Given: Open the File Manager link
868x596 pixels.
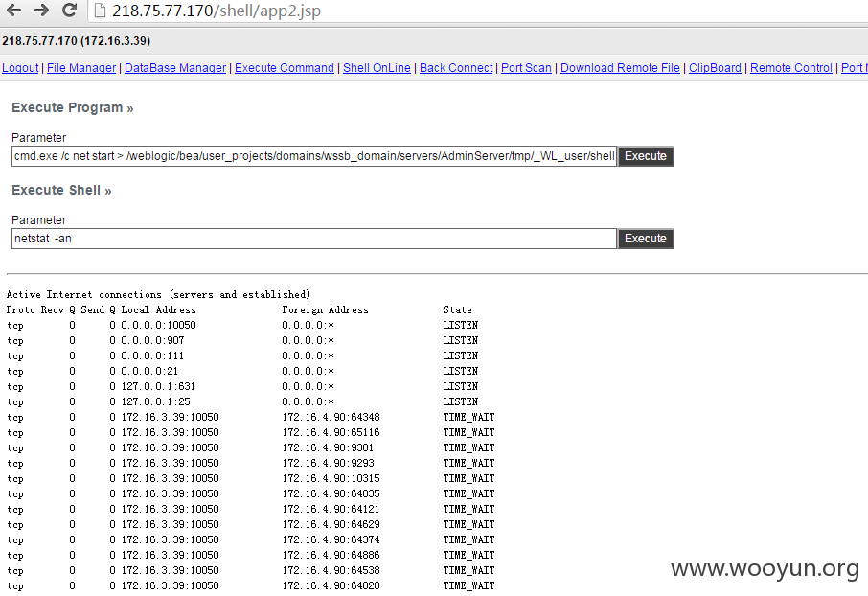Looking at the screenshot, I should pyautogui.click(x=81, y=68).
